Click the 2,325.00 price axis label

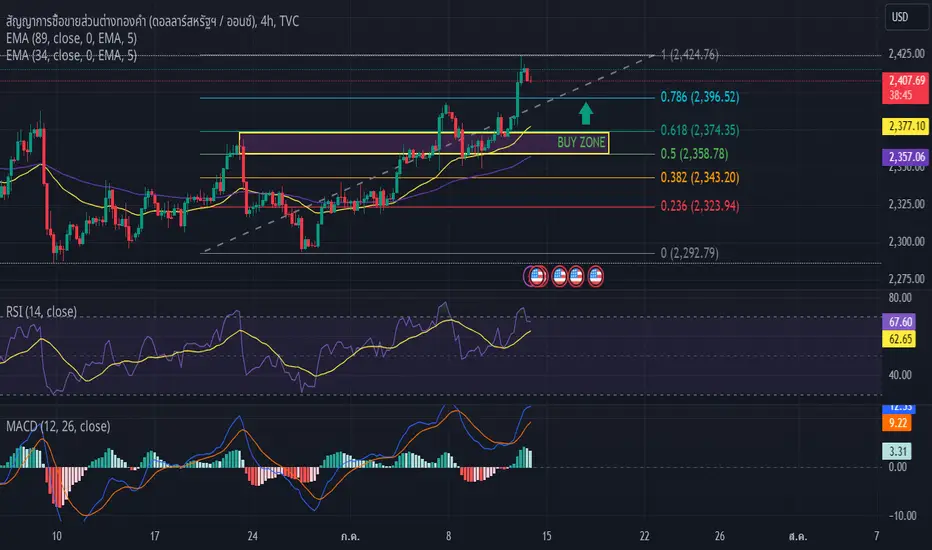pos(906,205)
